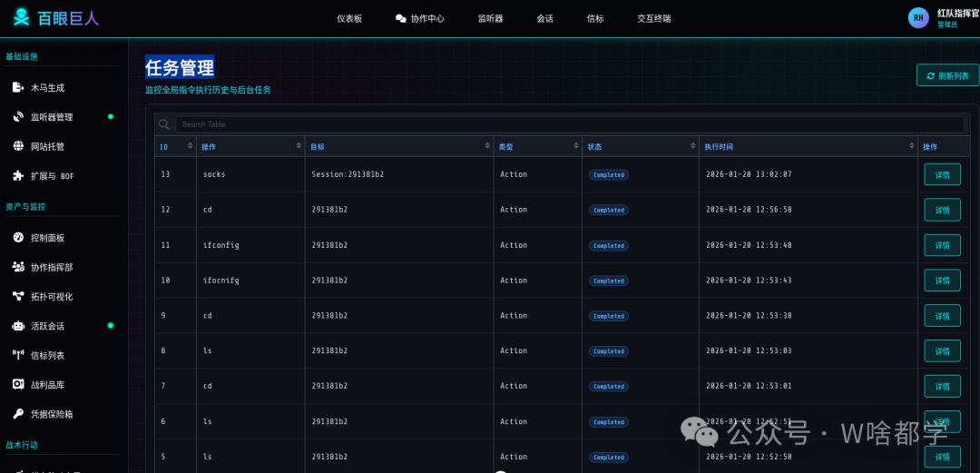Click Action type cell in row 11
The image size is (980, 473).
pos(514,245)
